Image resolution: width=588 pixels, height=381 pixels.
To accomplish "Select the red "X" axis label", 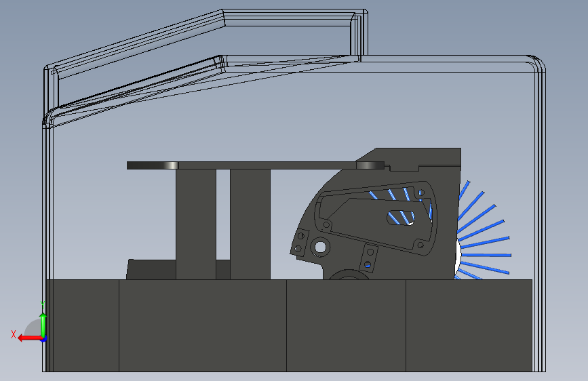I will coord(14,334).
